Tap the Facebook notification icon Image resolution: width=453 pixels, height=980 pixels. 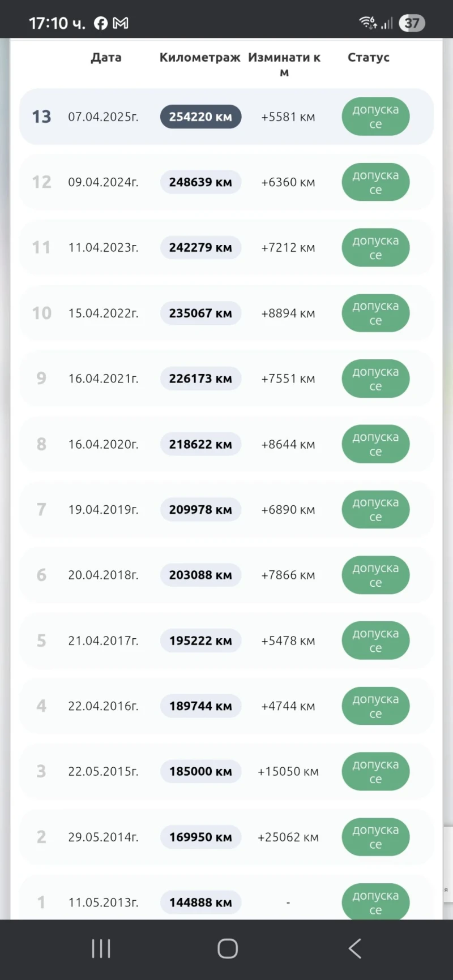101,23
